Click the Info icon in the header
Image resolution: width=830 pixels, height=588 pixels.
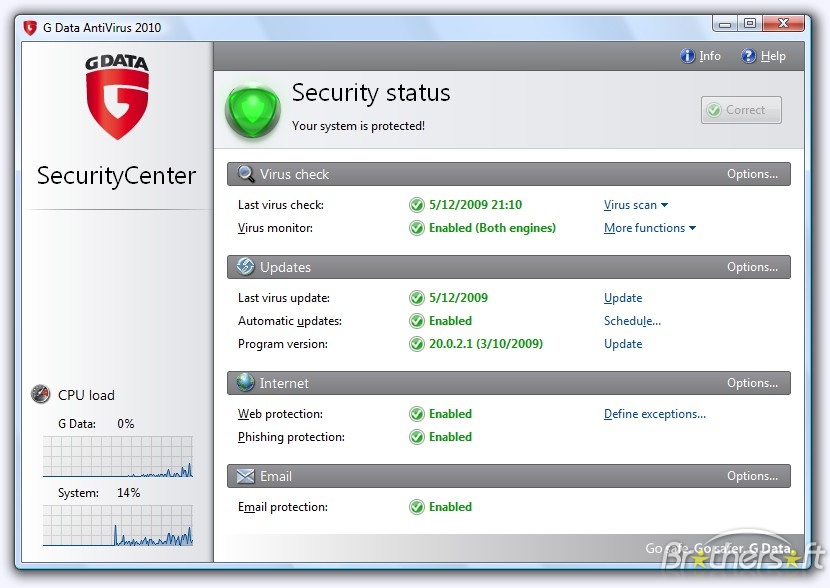(x=687, y=56)
